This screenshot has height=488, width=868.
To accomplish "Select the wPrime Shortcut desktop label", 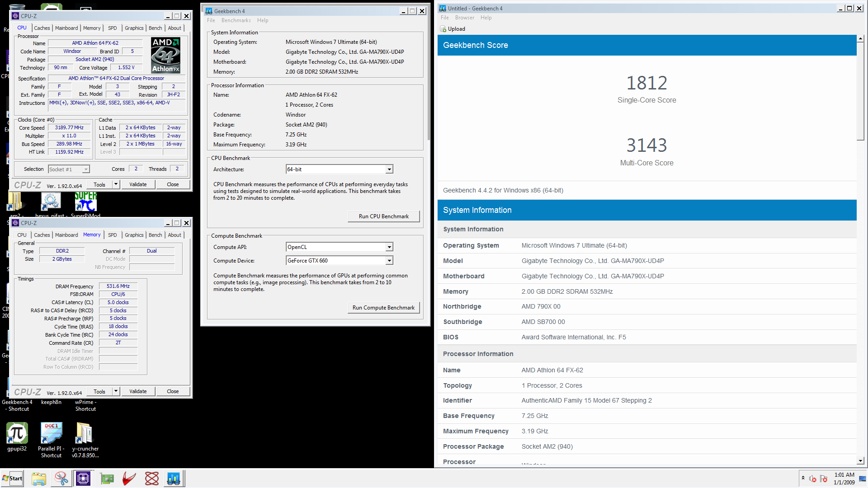I will pyautogui.click(x=85, y=406).
